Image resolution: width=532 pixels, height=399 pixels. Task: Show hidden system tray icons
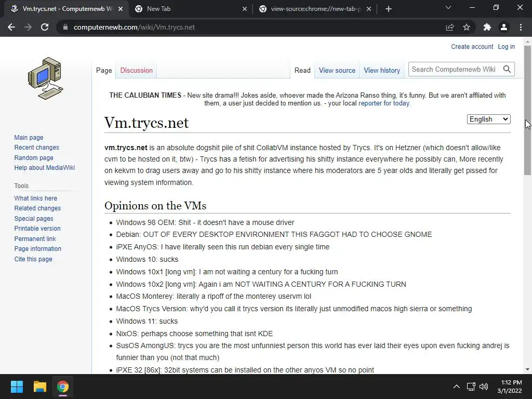pos(457,387)
